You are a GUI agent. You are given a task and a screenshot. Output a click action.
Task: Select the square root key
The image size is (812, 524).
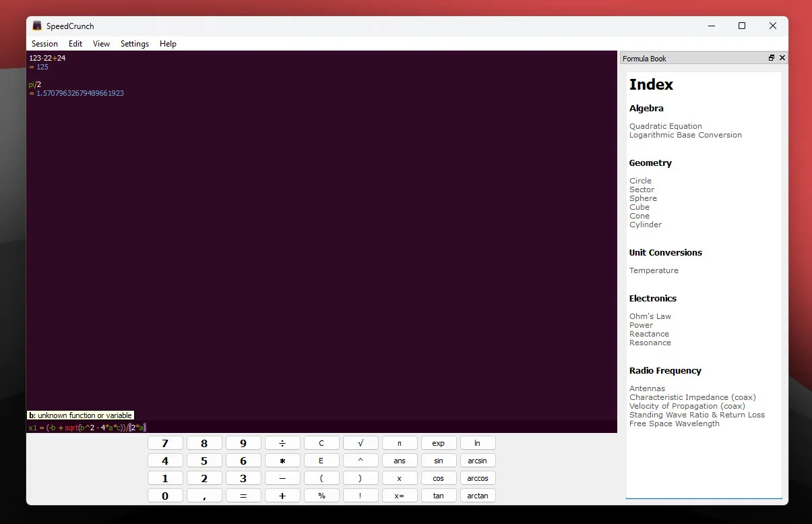pos(361,442)
